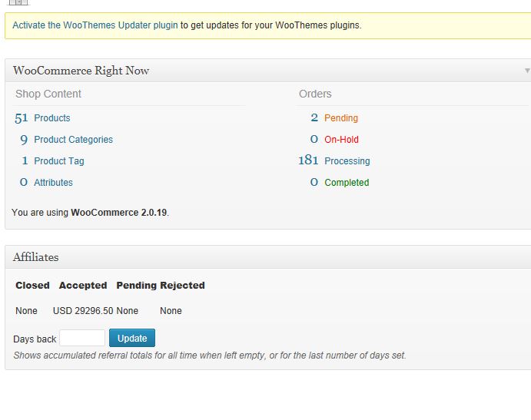Open the 51 Products count link
Viewport: 531px width, 420px height.
click(x=21, y=118)
